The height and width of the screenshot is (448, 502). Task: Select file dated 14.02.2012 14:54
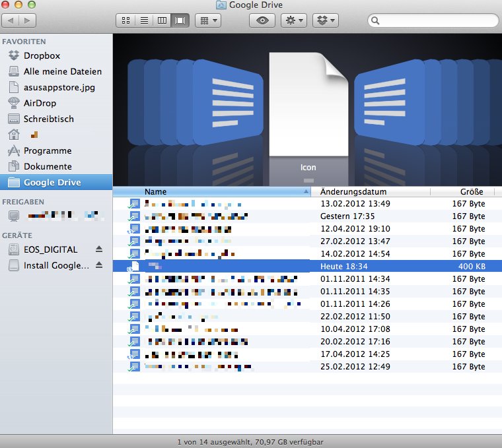click(x=307, y=253)
